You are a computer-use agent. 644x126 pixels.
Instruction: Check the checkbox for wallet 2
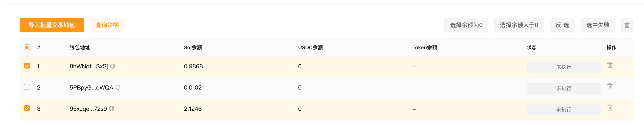pos(27,87)
